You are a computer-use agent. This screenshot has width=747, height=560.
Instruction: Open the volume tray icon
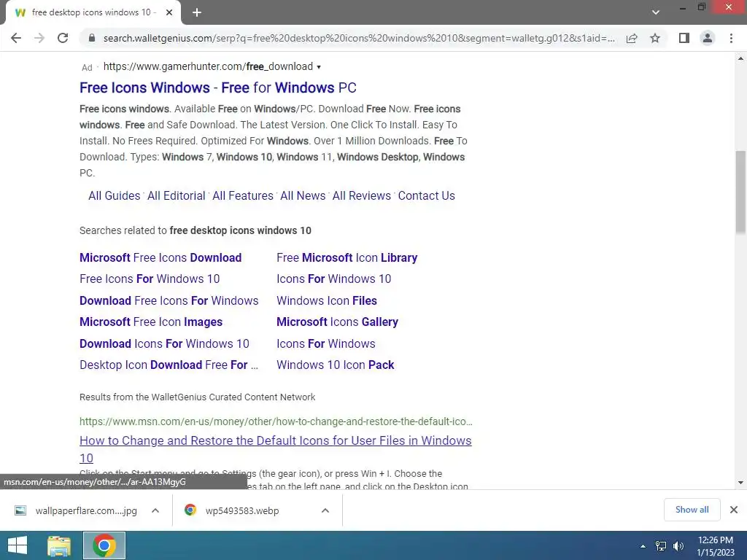click(x=678, y=546)
